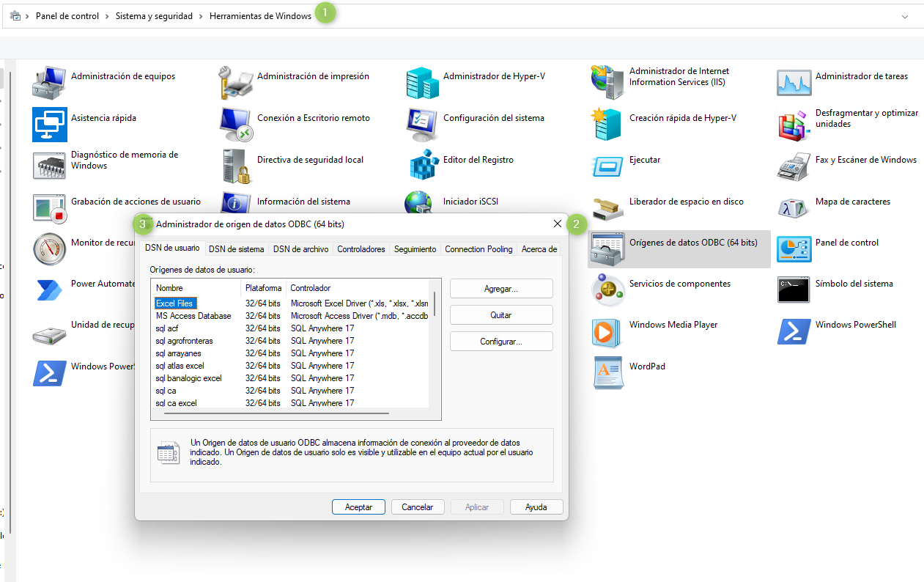924x582 pixels.
Task: Launch Asistencia rápida icon
Action: pyautogui.click(x=50, y=125)
